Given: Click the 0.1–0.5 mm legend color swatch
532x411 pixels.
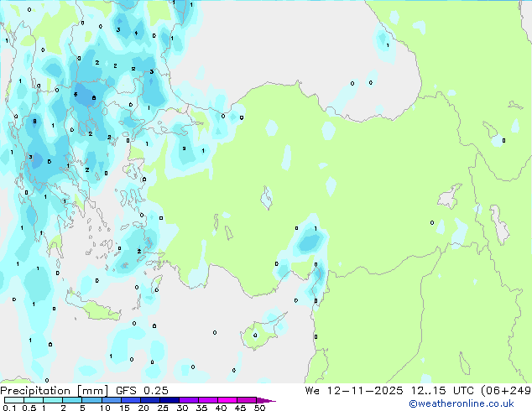Looking at the screenshot, I should (x=14, y=400).
